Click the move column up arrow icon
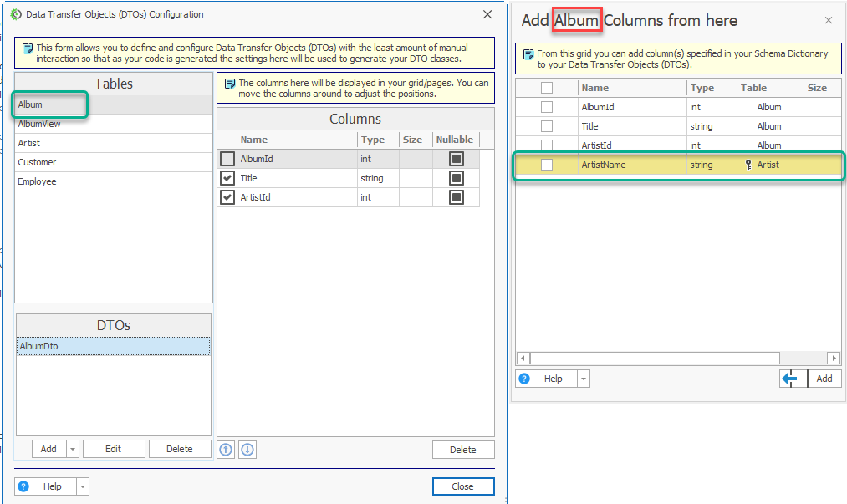Image resolution: width=847 pixels, height=504 pixels. click(226, 450)
